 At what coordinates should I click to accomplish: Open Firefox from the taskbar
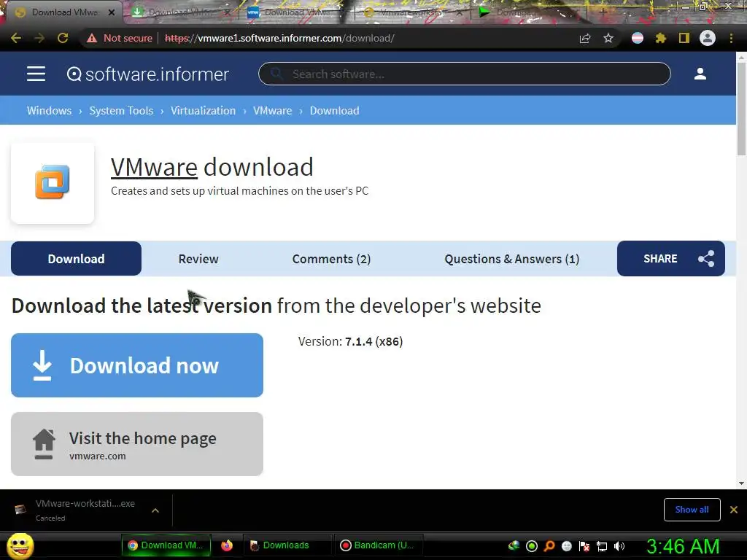pos(227,545)
